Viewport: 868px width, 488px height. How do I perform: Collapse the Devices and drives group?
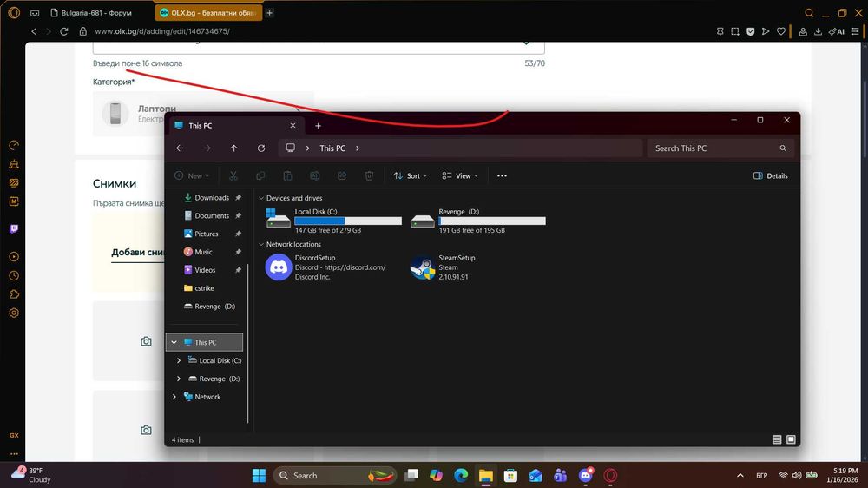[261, 198]
